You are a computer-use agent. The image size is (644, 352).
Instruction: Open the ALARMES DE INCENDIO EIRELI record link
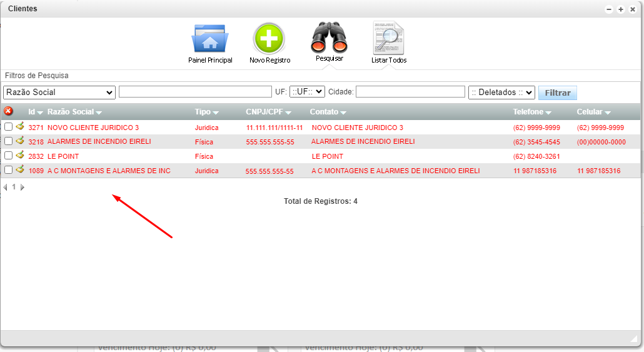(99, 141)
